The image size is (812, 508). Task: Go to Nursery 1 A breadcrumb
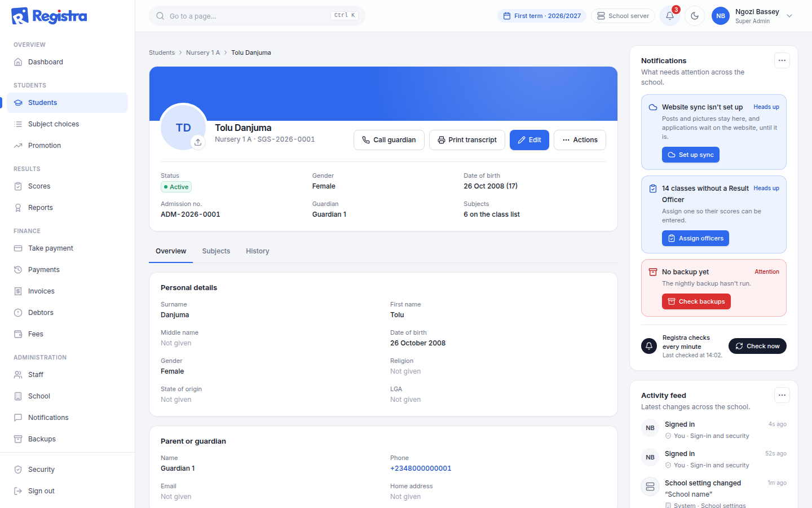pos(203,52)
